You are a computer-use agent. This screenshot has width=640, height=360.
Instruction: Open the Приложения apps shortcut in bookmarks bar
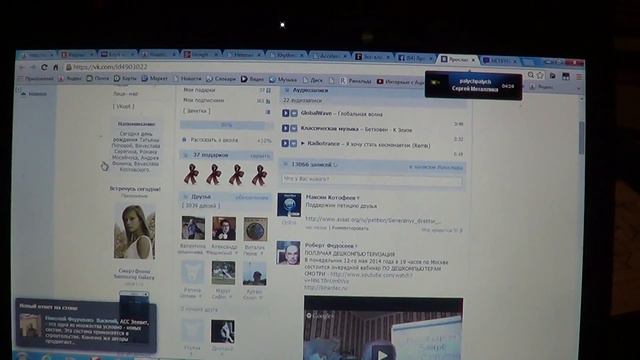coord(36,78)
